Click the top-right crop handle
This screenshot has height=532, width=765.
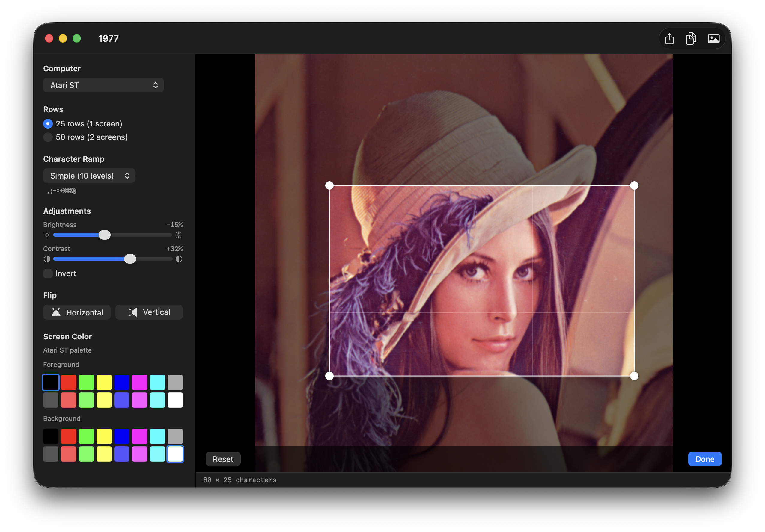(634, 185)
